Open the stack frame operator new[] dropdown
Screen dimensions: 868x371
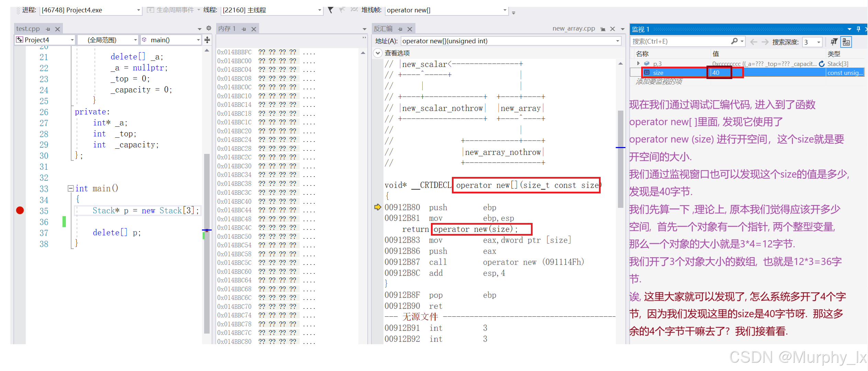pos(505,10)
